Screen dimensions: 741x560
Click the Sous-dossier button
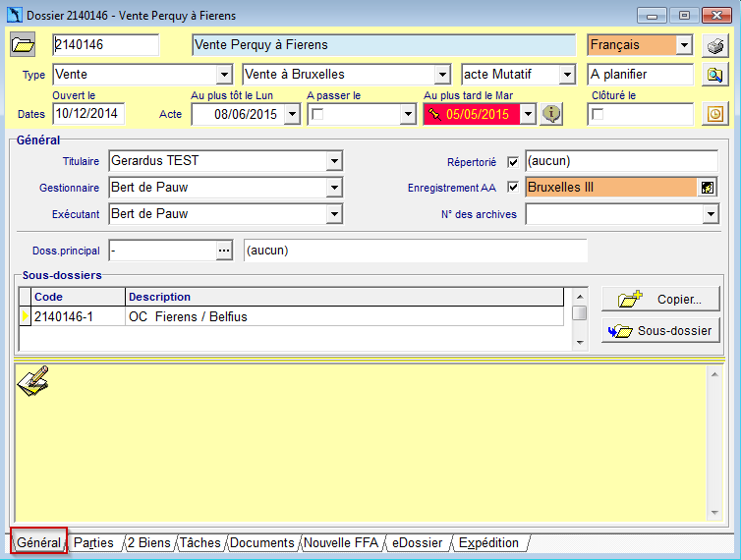(x=660, y=330)
